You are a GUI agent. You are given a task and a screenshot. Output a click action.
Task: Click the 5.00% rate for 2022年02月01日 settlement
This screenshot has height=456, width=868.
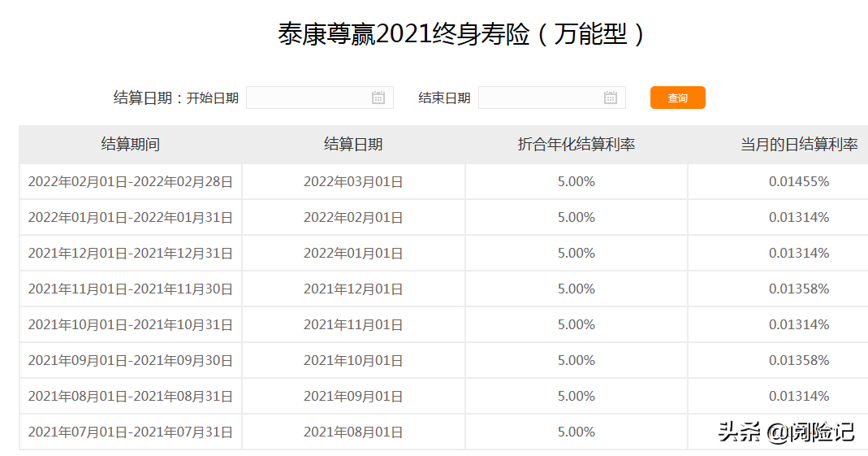577,218
